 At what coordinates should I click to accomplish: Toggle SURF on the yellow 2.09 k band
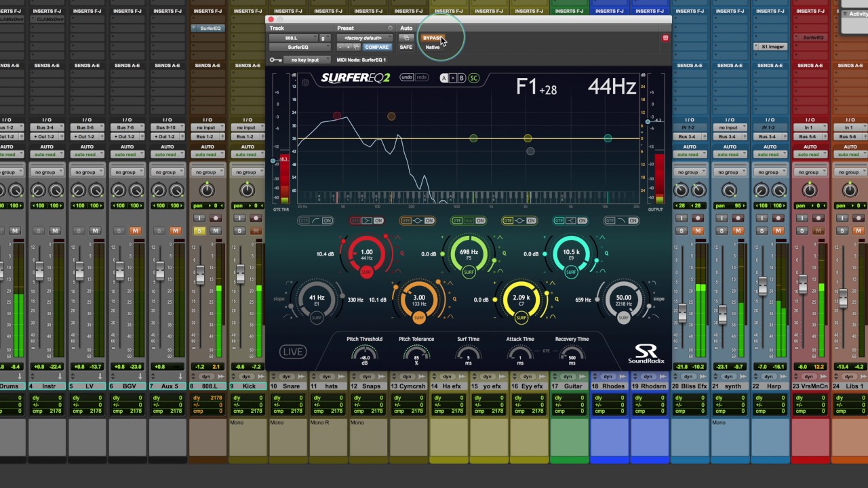tap(521, 318)
